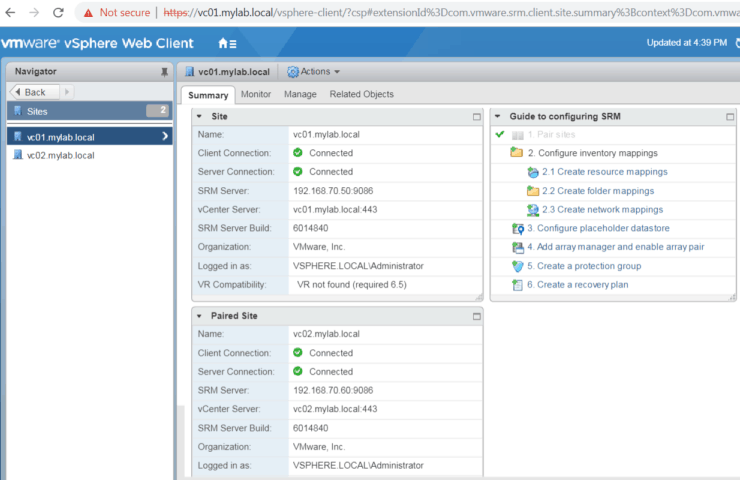This screenshot has width=740, height=480.
Task: Switch to the Monitor tab
Action: coord(255,94)
